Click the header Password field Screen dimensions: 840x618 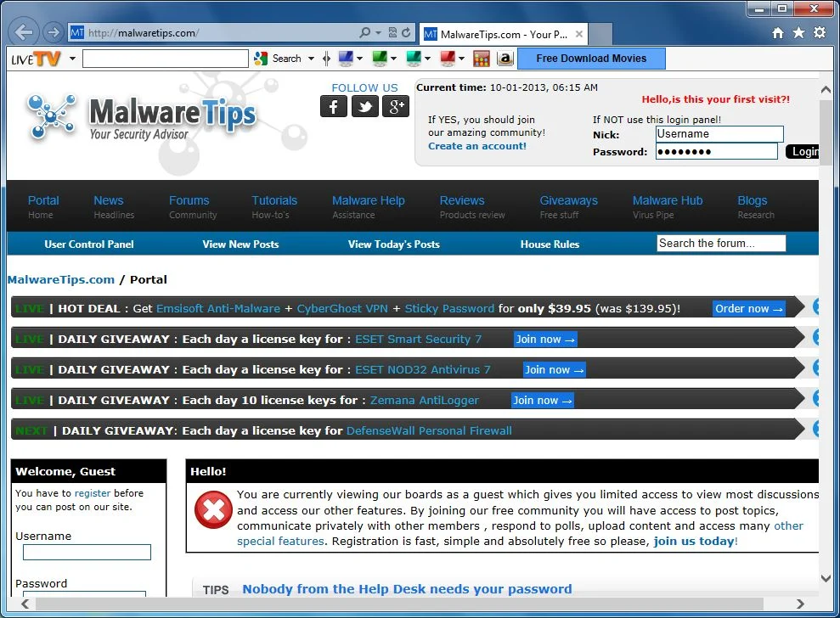[x=717, y=152]
